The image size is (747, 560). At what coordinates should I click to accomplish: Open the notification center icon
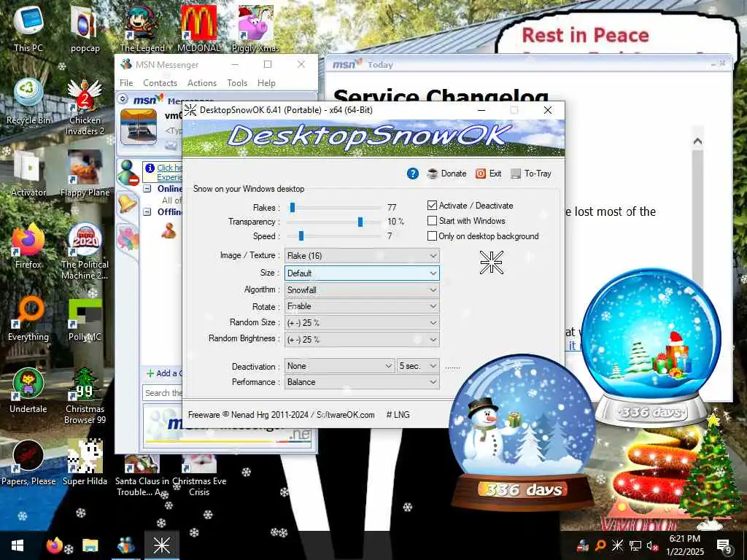(x=723, y=545)
